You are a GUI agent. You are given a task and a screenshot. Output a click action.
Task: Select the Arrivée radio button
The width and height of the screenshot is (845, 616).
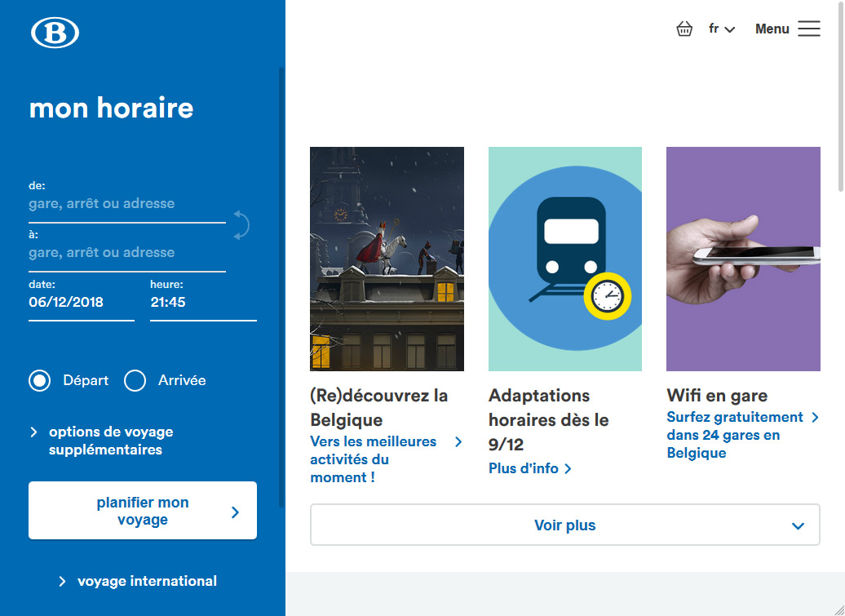[x=135, y=380]
